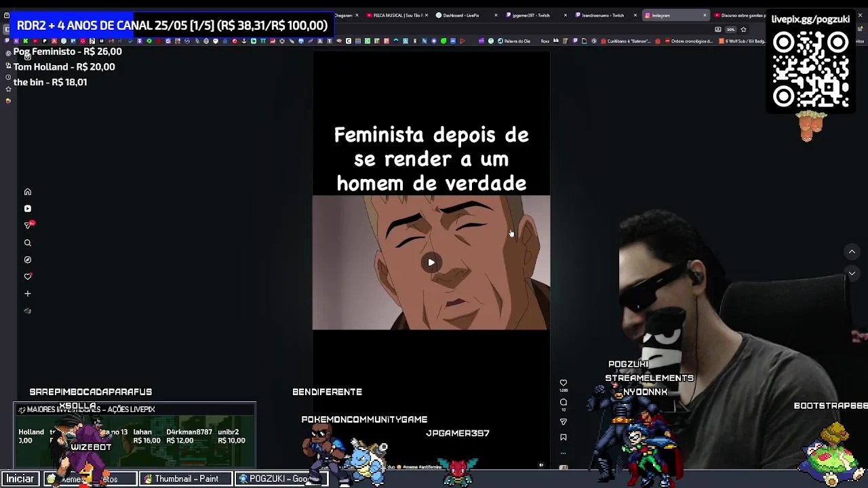Open the reel's comments bubble
Viewport: 868px width, 488px height.
tap(564, 403)
